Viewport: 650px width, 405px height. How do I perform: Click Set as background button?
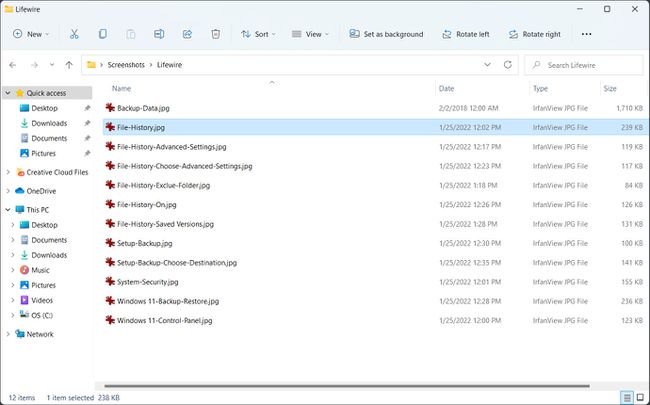386,34
